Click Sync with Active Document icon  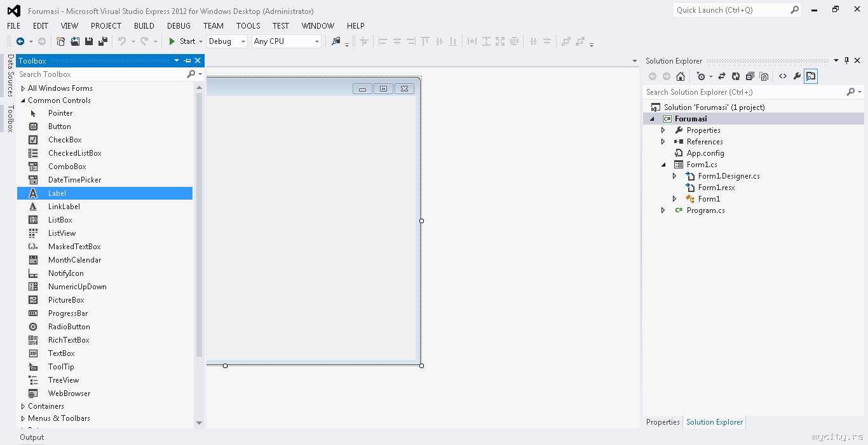click(x=722, y=76)
